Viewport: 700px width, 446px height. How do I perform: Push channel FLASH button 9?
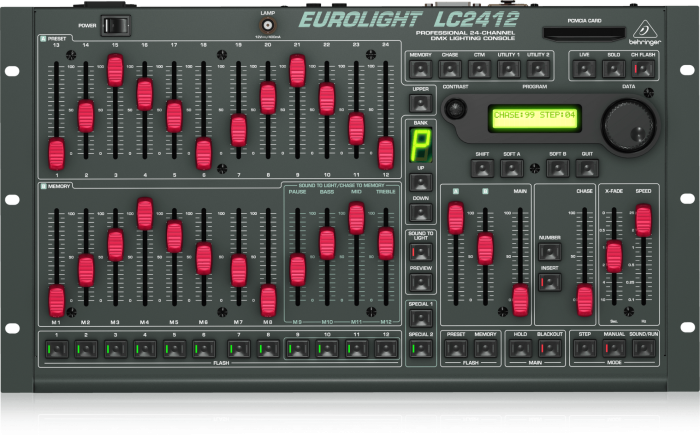pos(298,349)
